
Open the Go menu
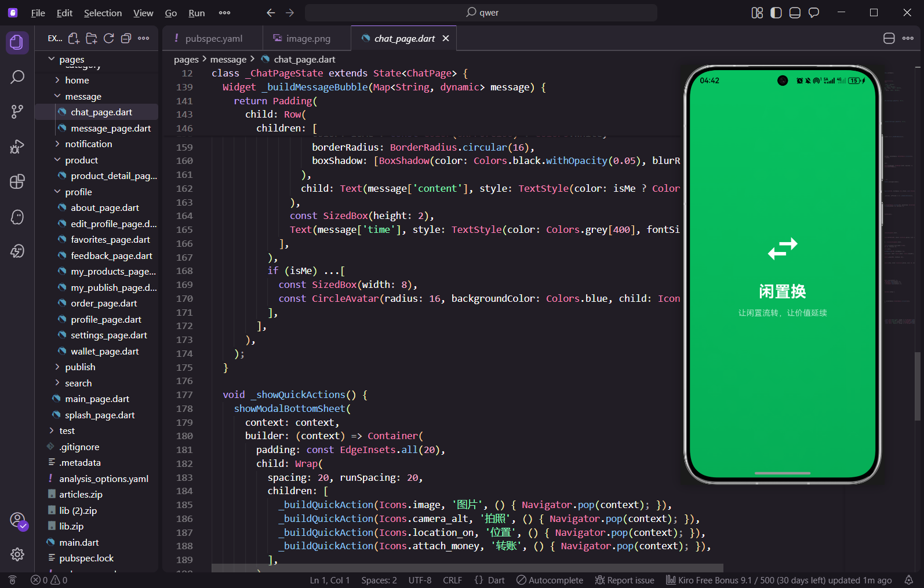tap(170, 13)
